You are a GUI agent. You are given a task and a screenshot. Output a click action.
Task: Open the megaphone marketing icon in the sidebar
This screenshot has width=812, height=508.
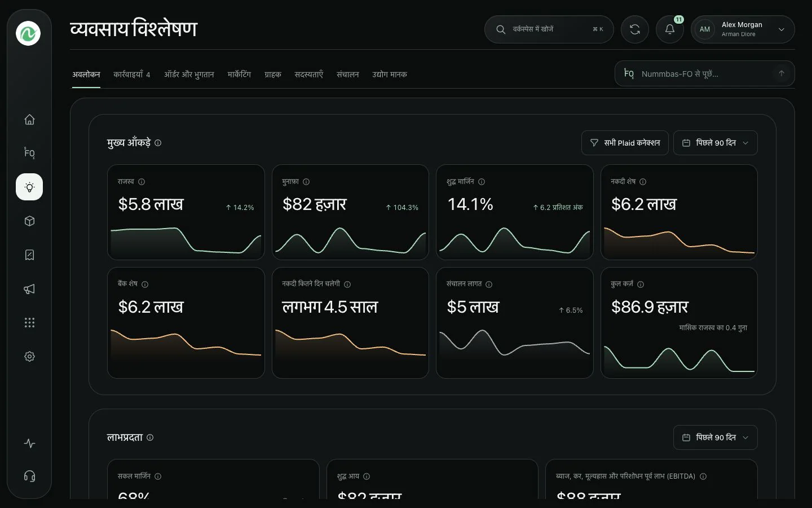[x=29, y=289]
